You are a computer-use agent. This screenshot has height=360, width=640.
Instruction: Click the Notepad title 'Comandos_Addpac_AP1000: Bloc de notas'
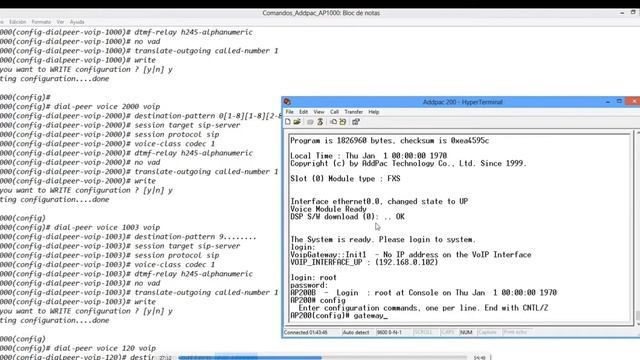pos(321,13)
